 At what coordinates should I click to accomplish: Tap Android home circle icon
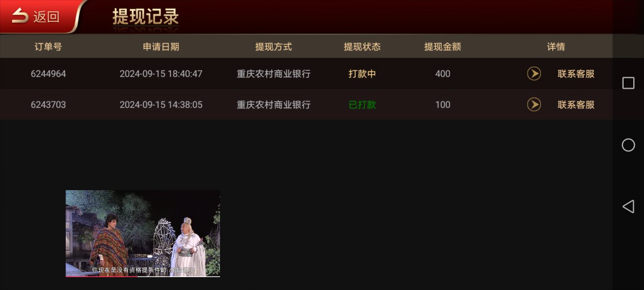pos(628,145)
